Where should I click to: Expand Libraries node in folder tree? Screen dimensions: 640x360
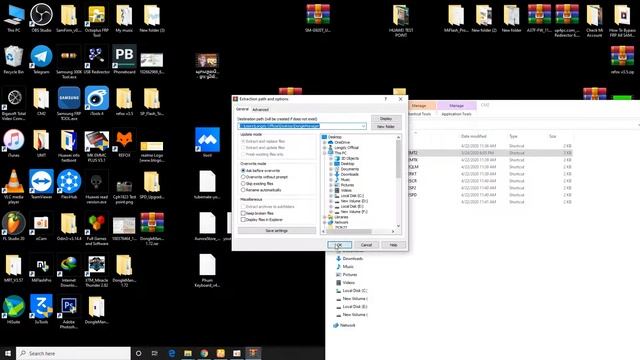(324, 217)
